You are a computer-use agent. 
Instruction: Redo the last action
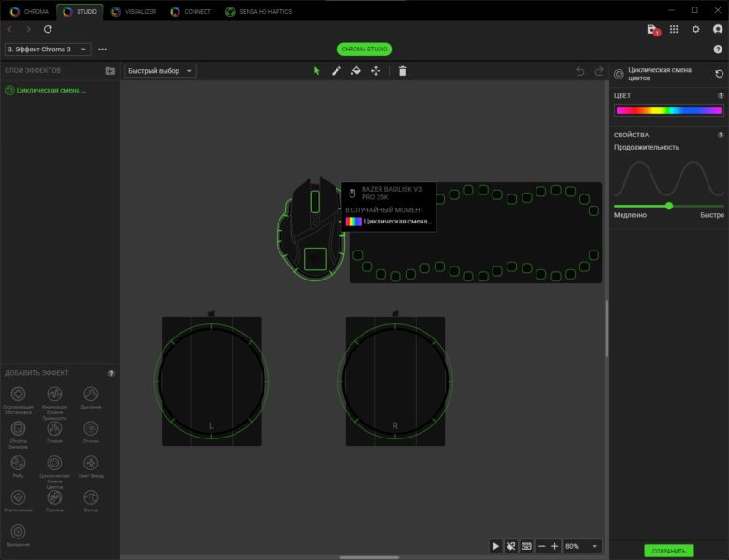599,71
